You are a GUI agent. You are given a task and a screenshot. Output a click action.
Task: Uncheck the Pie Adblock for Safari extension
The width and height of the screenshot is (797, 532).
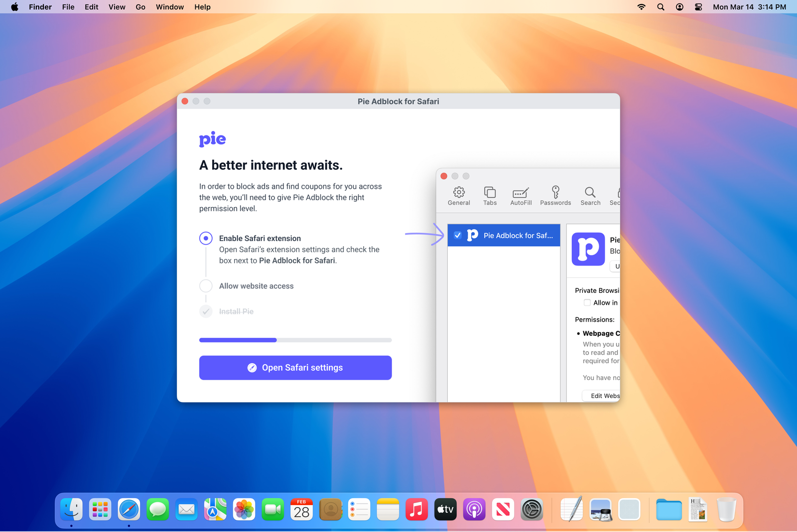[458, 235]
